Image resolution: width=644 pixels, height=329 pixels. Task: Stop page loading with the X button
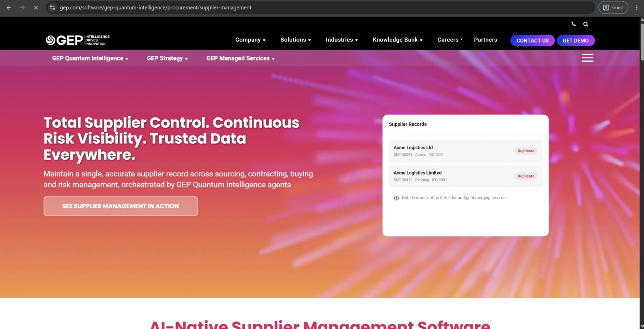pos(36,7)
